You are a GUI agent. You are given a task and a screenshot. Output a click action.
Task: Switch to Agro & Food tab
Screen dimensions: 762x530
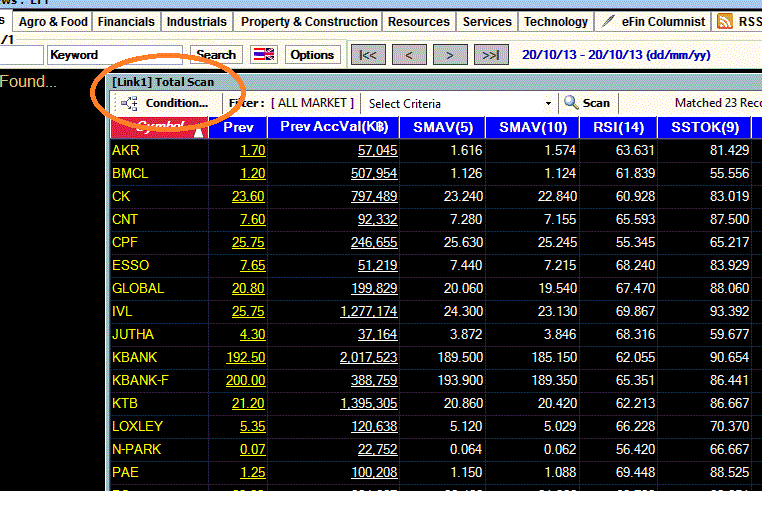(53, 22)
